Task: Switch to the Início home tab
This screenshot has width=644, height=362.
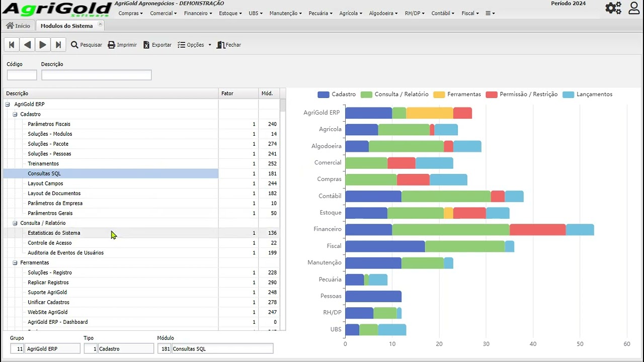Action: tap(18, 26)
